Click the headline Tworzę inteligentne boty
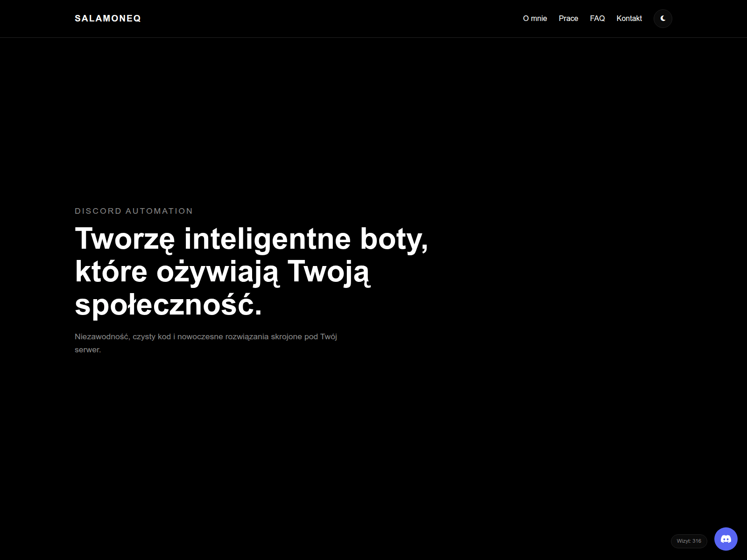The height and width of the screenshot is (560, 747). coord(252,271)
